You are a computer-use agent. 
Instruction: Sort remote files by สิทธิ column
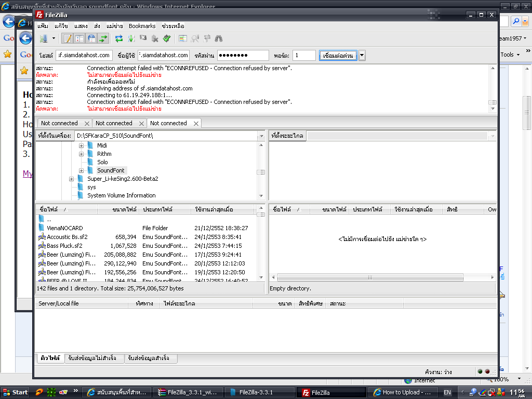click(463, 209)
